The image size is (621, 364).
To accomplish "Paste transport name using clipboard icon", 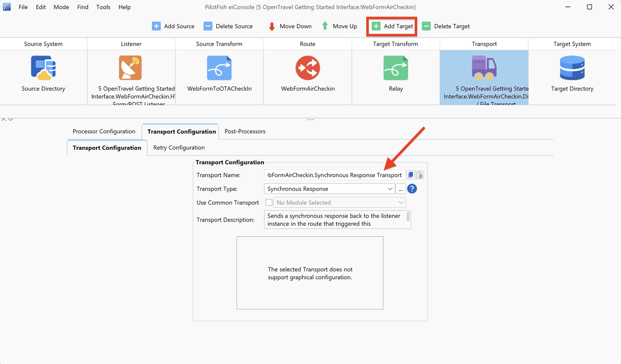I will pos(420,175).
